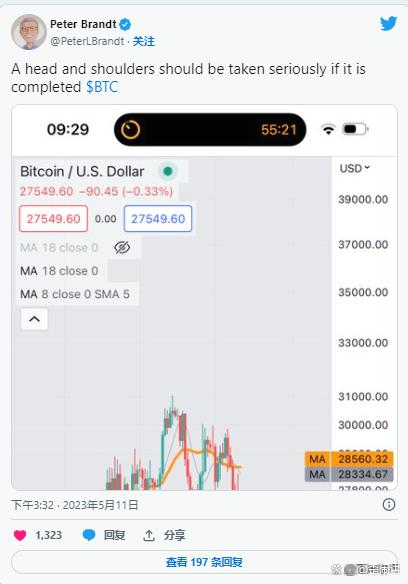Toggle the MA 18 visibility eye icon
Screen dimensions: 408x584
click(x=122, y=247)
